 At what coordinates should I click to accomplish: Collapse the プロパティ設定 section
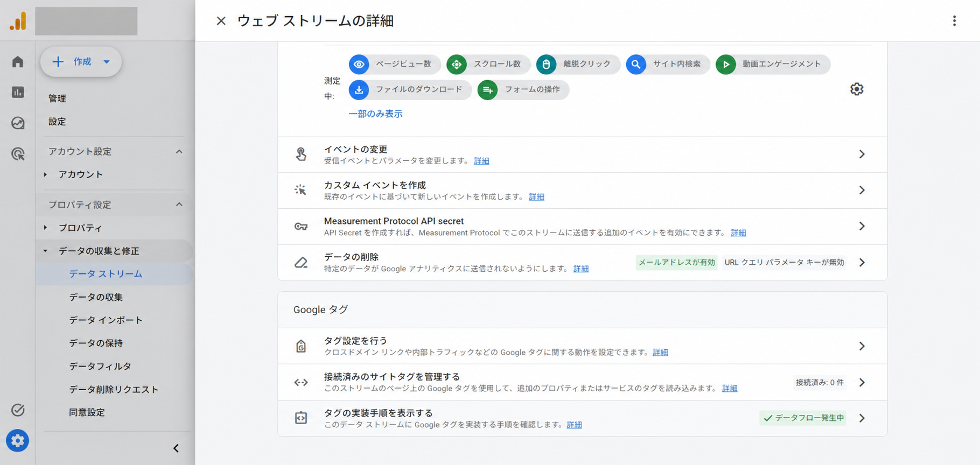(x=179, y=205)
